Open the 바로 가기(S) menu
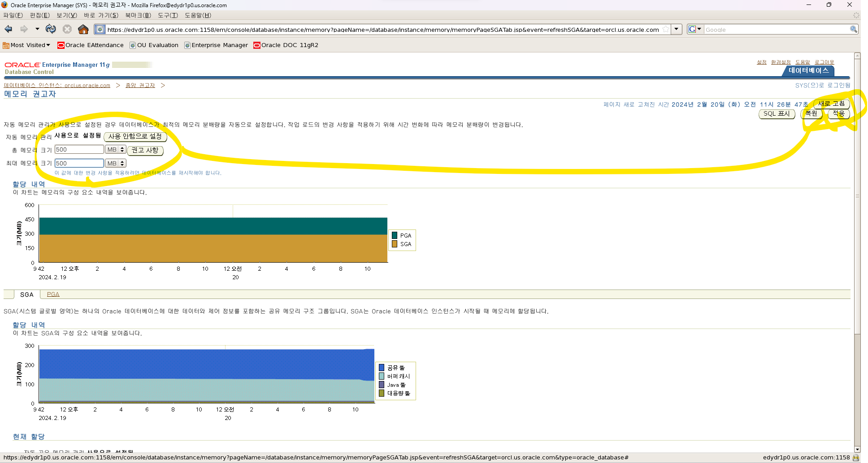868x463 pixels. (x=101, y=15)
